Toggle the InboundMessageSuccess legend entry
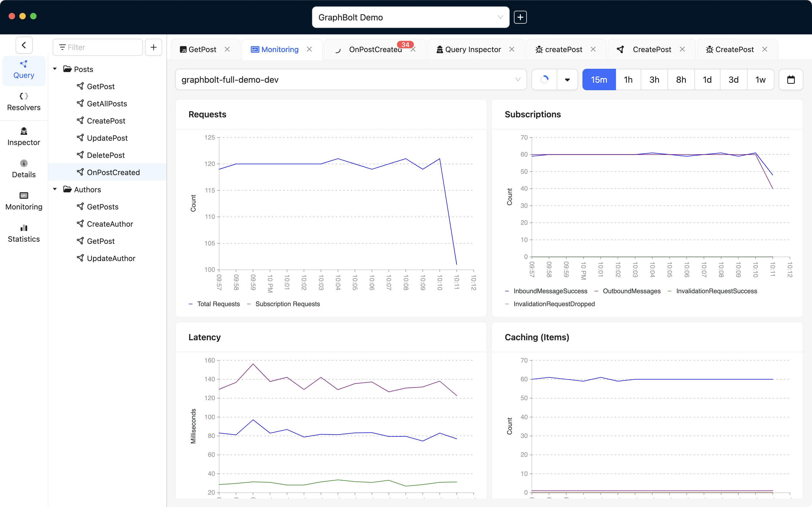Viewport: 812px width, 507px height. tap(550, 291)
